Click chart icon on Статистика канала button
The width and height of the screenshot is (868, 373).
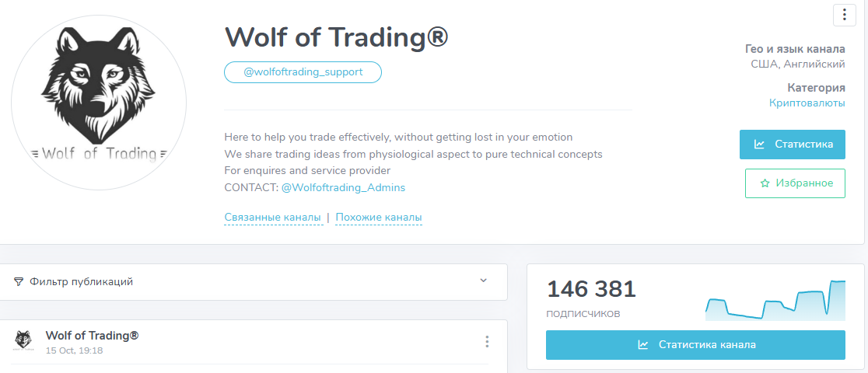pos(643,345)
